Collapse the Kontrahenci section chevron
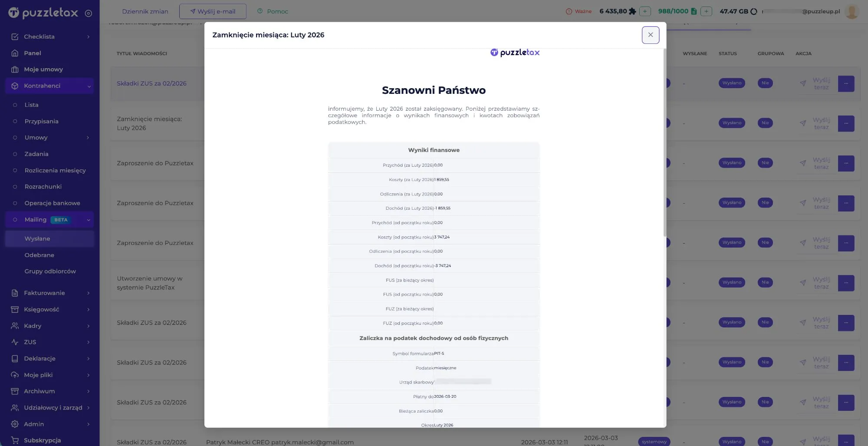 pos(89,86)
